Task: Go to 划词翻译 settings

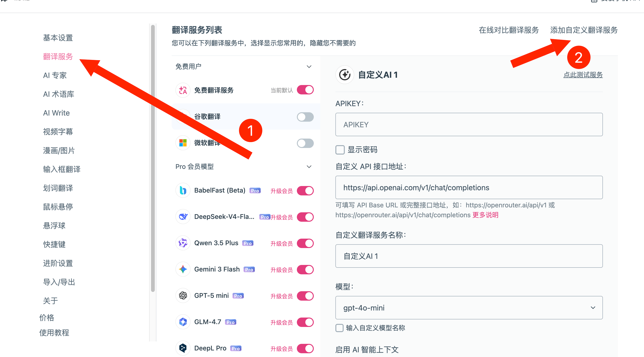Action: click(58, 188)
